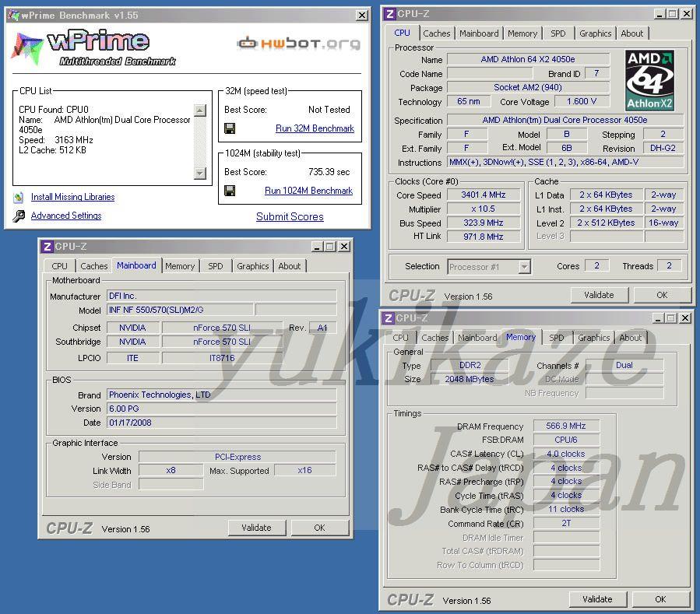The width and height of the screenshot is (700, 614).
Task: Click the HT Link value 971.8 MHz
Action: tap(484, 237)
